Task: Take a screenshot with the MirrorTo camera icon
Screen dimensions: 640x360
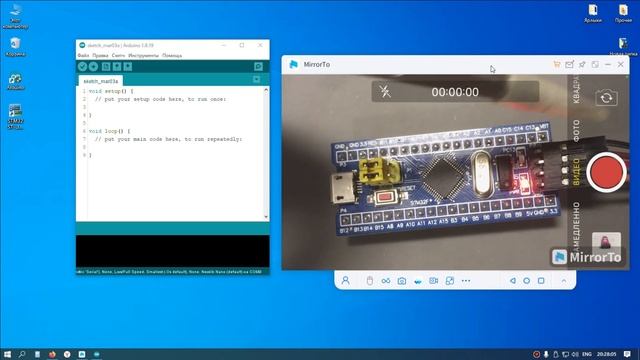Action: coord(402,281)
